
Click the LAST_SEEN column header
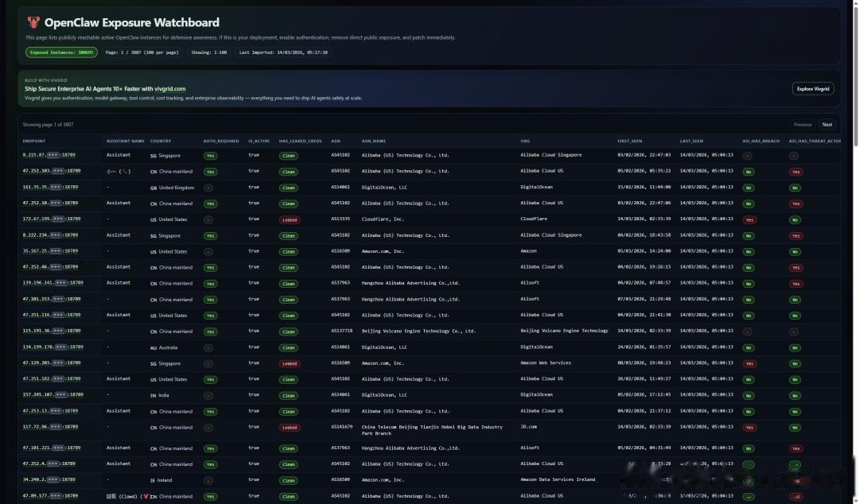(x=691, y=142)
